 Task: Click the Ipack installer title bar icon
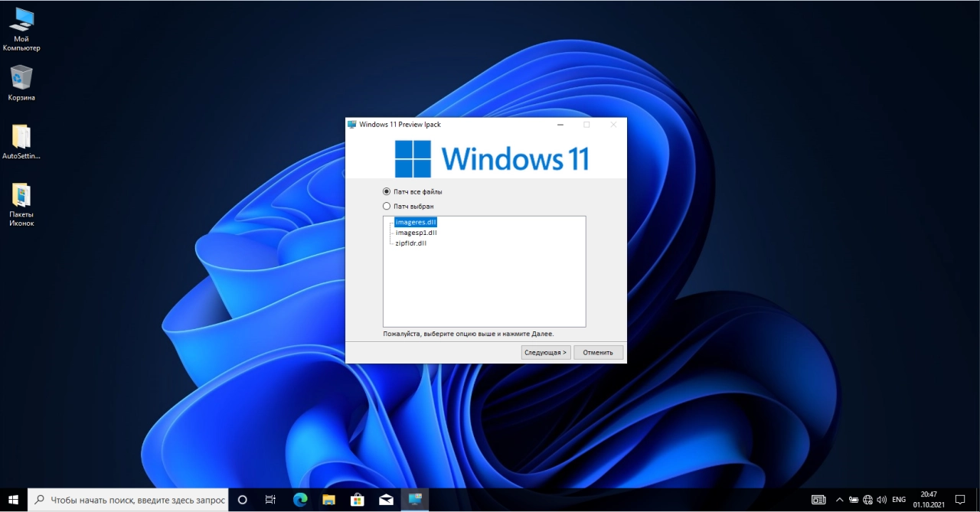click(x=352, y=124)
